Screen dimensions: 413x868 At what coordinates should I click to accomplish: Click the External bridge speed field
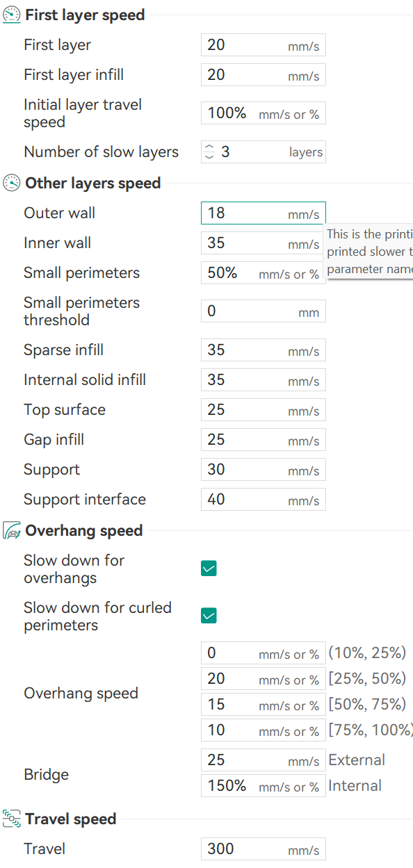[264, 760]
